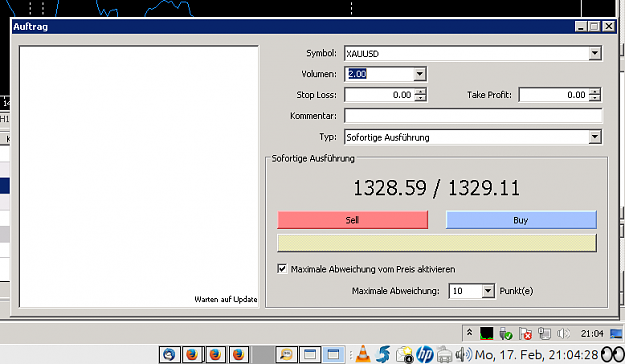The width and height of the screenshot is (625, 364).
Task: Open the mail notification tray icon
Action: [x=405, y=354]
